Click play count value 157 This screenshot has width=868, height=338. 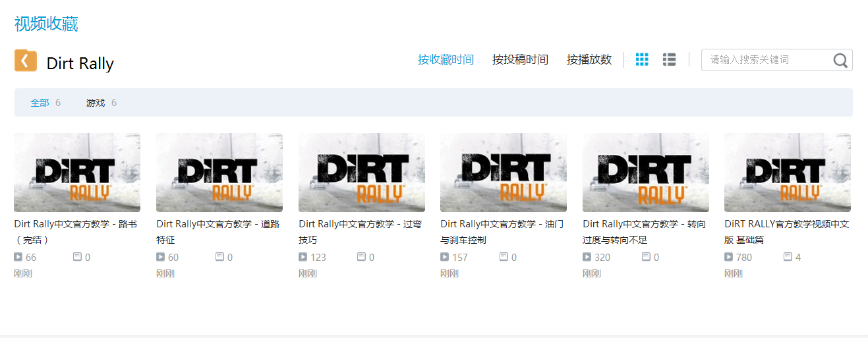click(460, 257)
